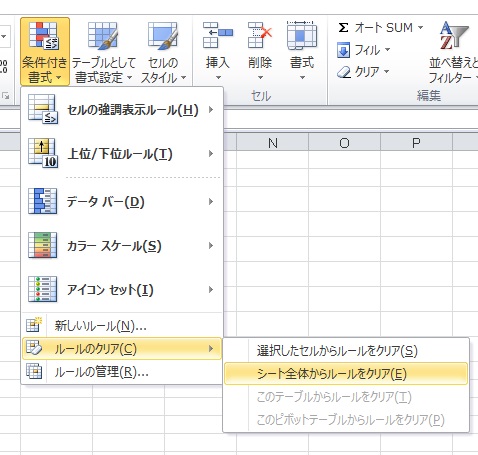
Task: Choose ルールの管理 menu entry
Action: click(122, 372)
